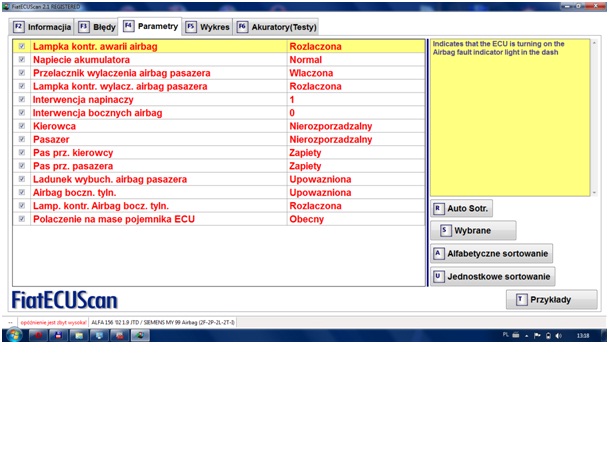The width and height of the screenshot is (609, 475).
Task: Click the 'Wlaczona' switch value
Action: [311, 73]
